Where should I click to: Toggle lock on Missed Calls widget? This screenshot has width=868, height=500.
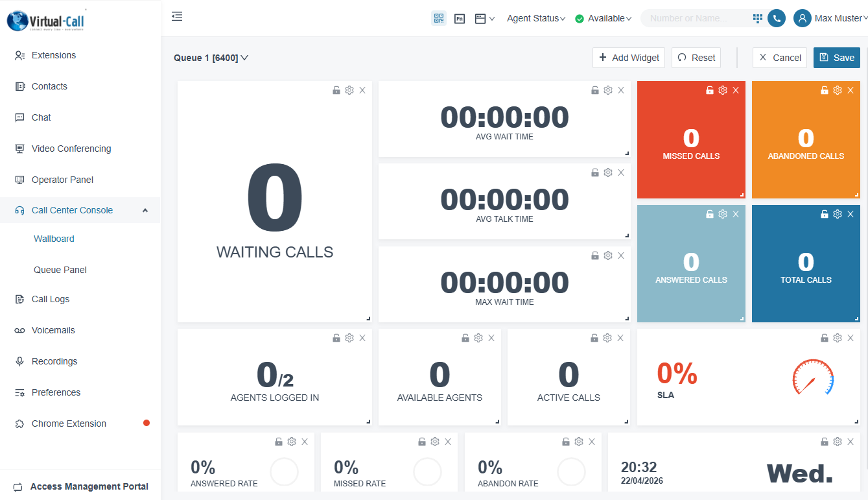[710, 90]
